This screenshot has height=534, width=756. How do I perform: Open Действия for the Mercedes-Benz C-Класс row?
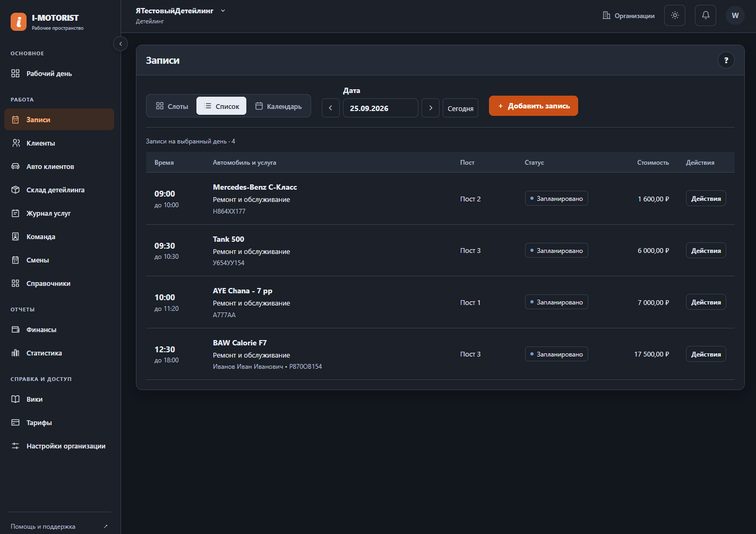[x=706, y=198]
